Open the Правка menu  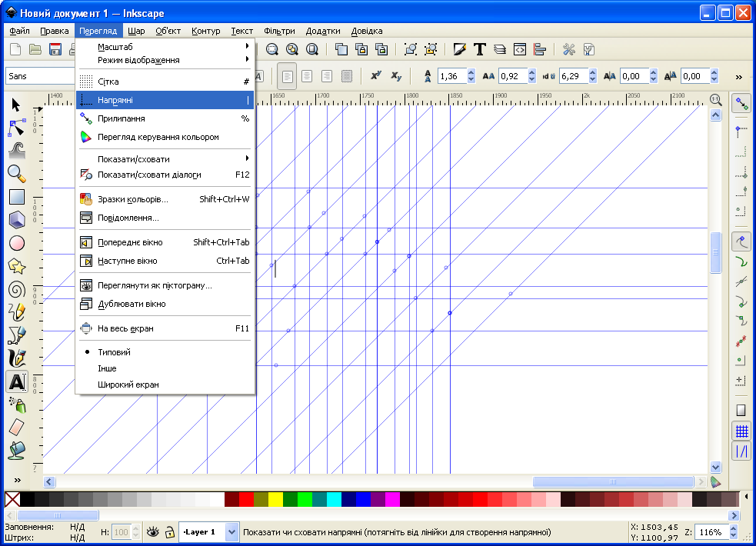pos(55,31)
